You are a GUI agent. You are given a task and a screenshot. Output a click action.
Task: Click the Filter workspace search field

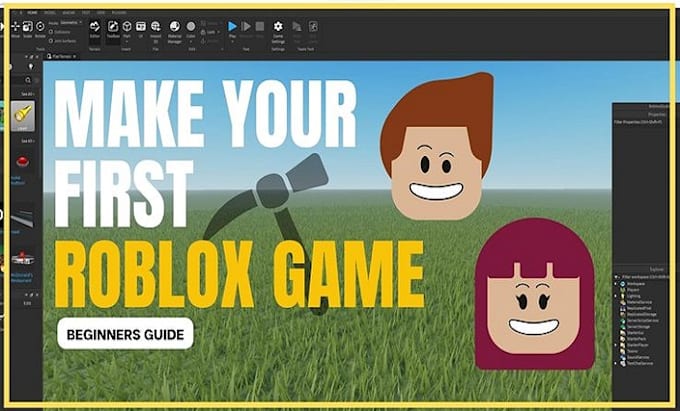tap(645, 277)
